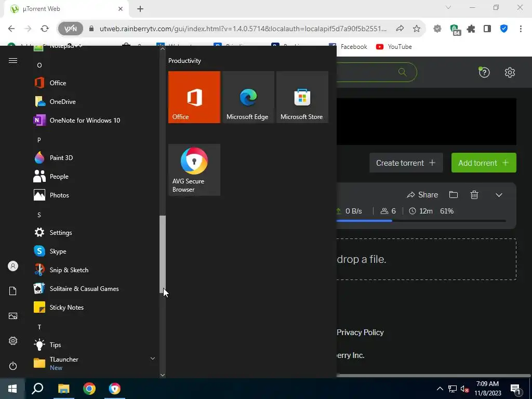Open the Privacy Policy link
The image size is (532, 399).
(x=360, y=332)
